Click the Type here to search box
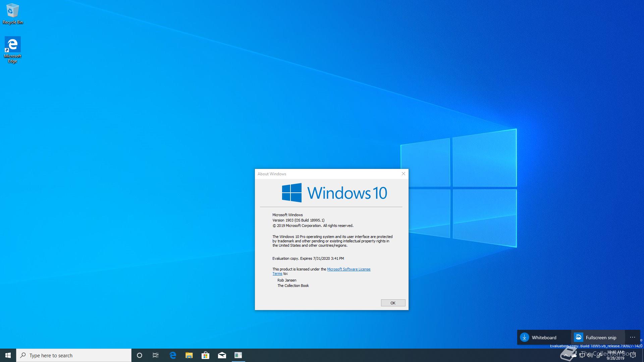The width and height of the screenshot is (644, 362). 74,355
